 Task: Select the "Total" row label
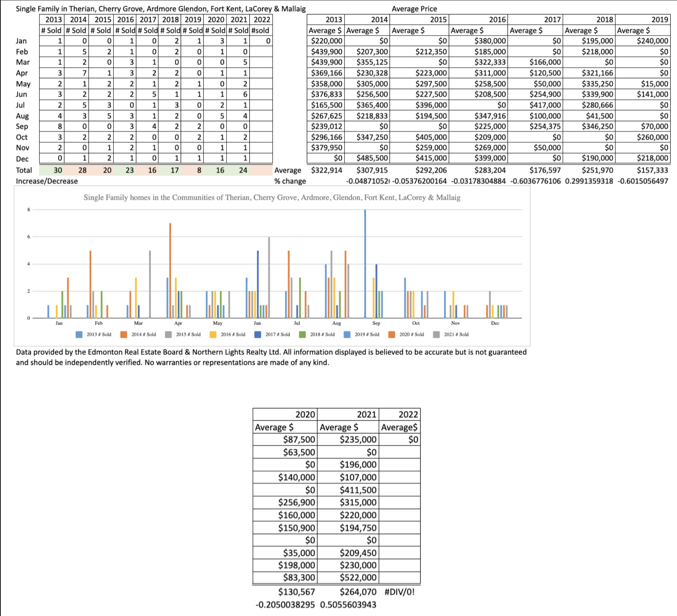pyautogui.click(x=24, y=170)
